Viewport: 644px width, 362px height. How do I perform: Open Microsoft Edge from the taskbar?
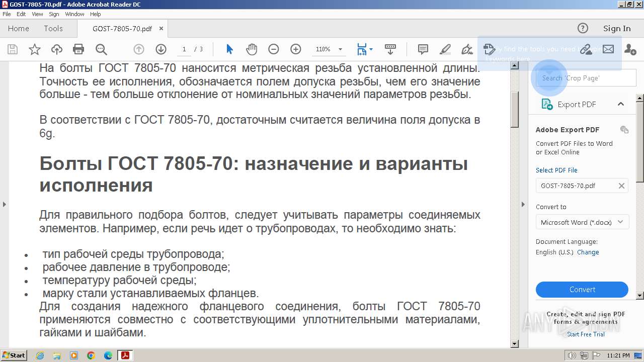pyautogui.click(x=108, y=355)
